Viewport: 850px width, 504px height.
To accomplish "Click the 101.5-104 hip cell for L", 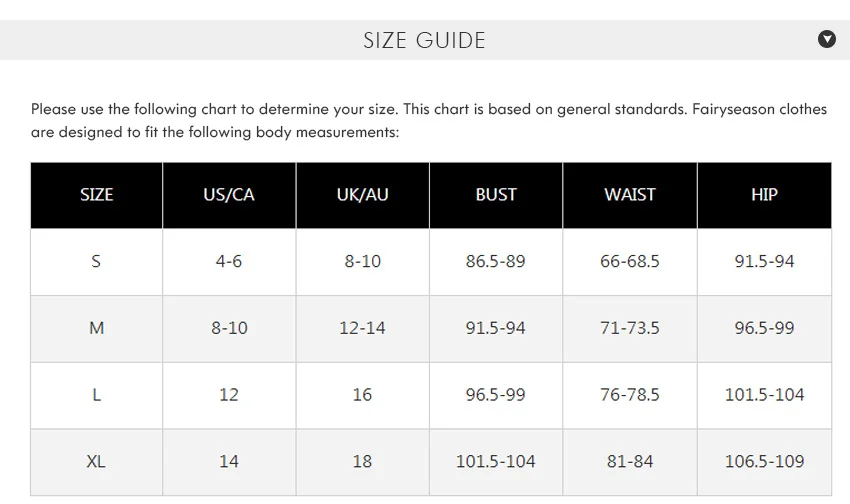I will pyautogui.click(x=764, y=395).
